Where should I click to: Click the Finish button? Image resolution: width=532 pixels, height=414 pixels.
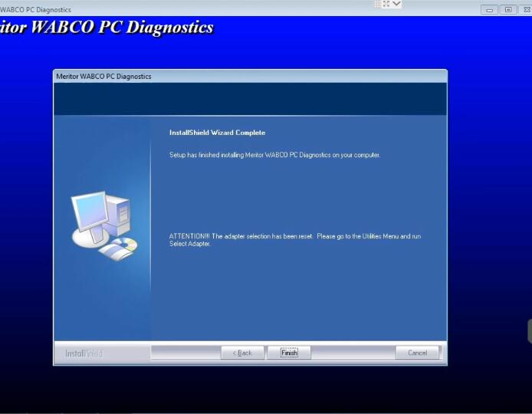[x=289, y=353]
